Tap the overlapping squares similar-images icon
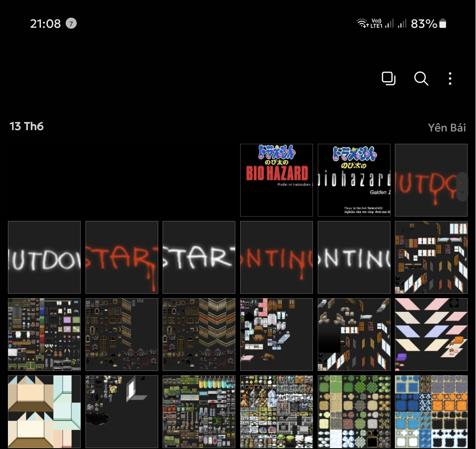The height and width of the screenshot is (449, 476). (388, 79)
